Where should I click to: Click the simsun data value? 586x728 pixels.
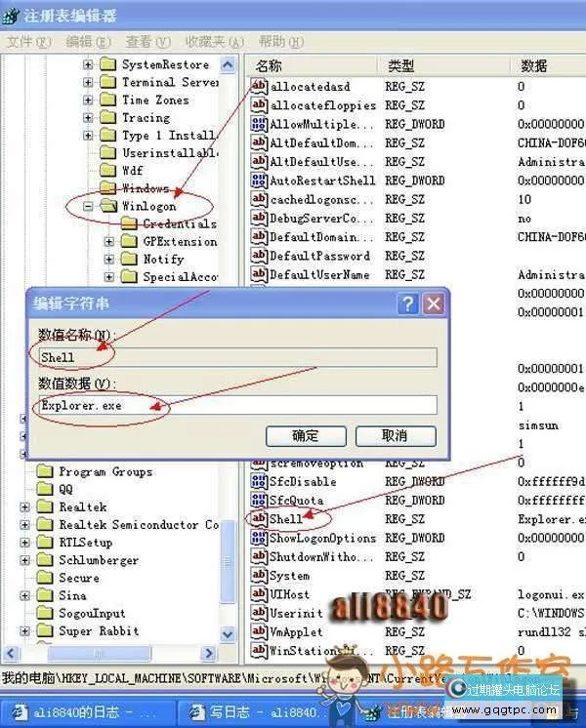coord(538,425)
